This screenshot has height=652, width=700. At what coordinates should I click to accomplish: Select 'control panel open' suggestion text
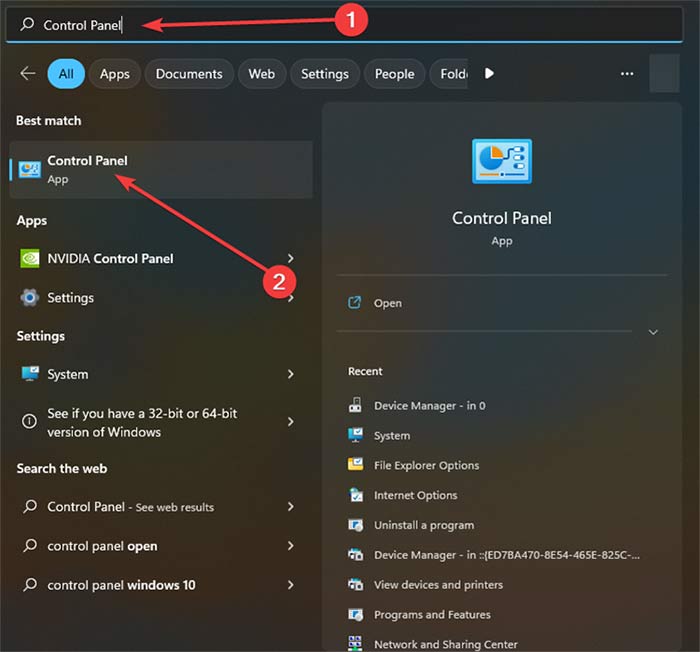[x=102, y=546]
